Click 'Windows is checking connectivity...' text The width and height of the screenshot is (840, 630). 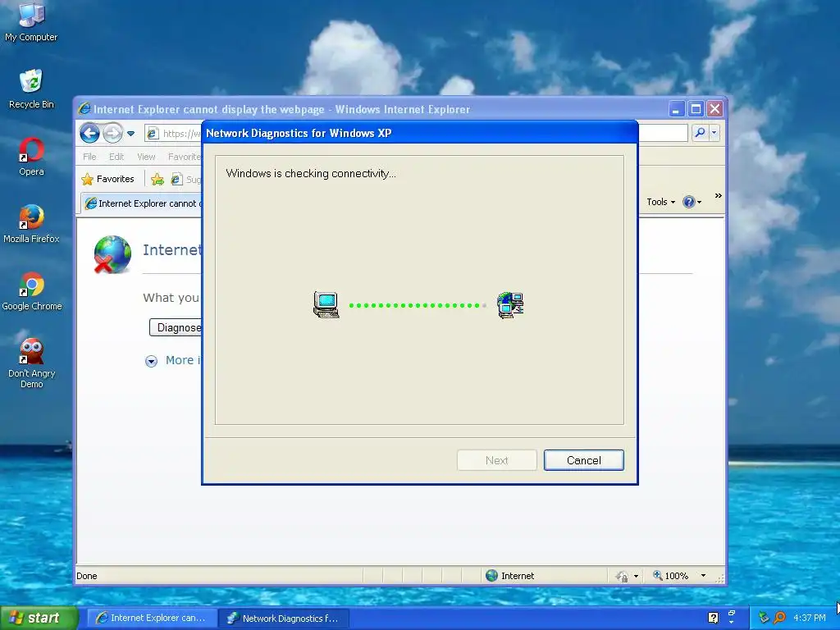[311, 174]
